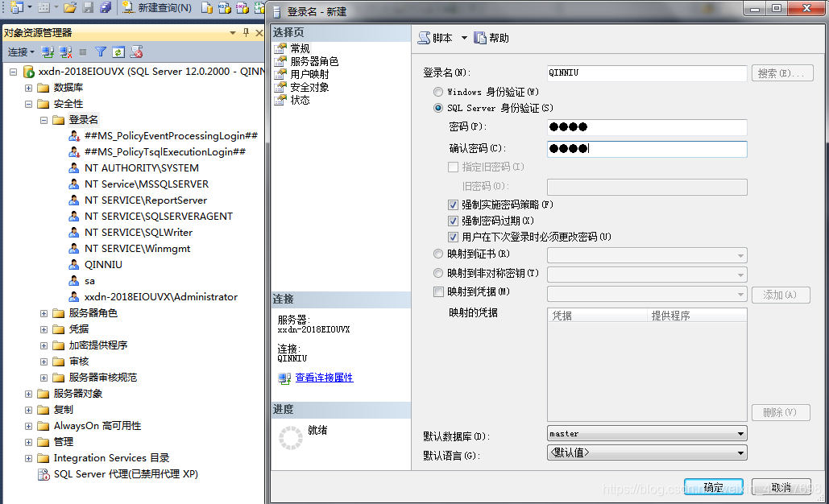829x504 pixels.
Task: Expand the 服务器对象 folder
Action: 28,395
